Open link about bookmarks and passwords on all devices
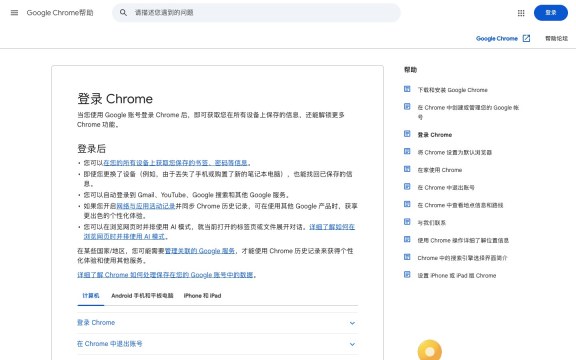The height and width of the screenshot is (360, 576). (175, 163)
